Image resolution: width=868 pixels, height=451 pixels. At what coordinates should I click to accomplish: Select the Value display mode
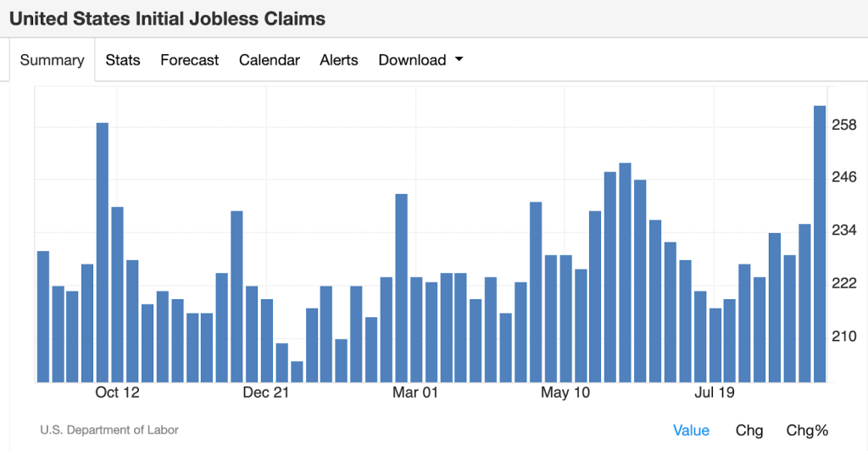(691, 431)
